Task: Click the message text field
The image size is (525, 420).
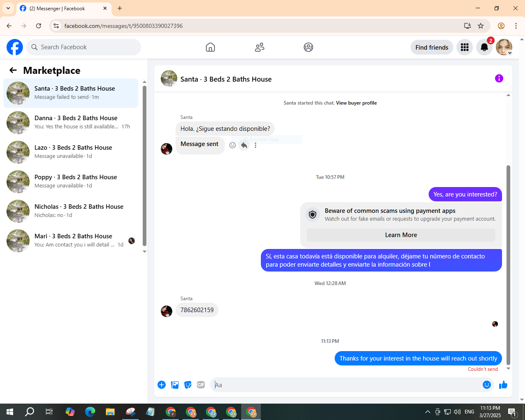Action: click(347, 385)
